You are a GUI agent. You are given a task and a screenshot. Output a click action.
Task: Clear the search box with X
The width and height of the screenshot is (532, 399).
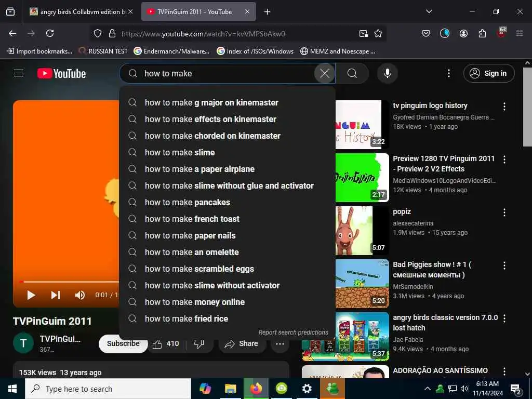[x=324, y=73]
